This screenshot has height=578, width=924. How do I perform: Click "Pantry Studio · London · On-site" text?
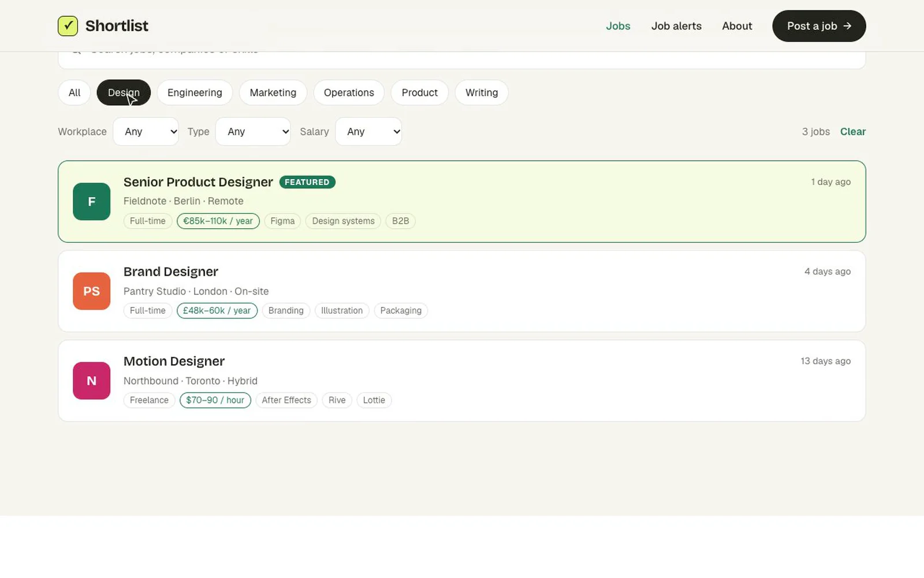pyautogui.click(x=196, y=291)
